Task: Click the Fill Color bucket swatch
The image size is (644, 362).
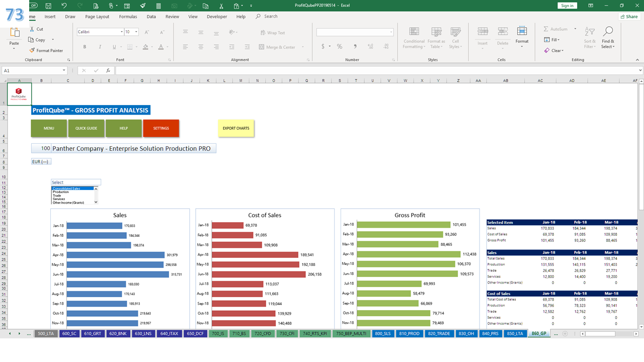Action: coord(145,47)
